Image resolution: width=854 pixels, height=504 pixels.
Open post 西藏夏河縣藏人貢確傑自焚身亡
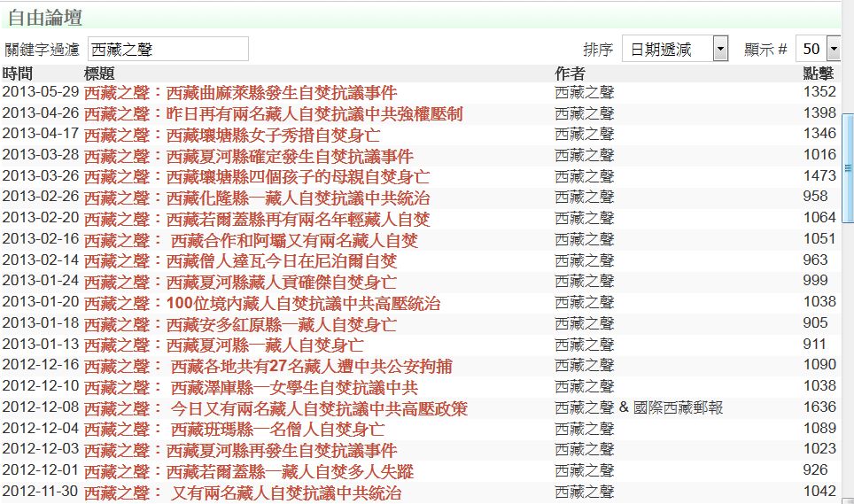pyautogui.click(x=241, y=282)
